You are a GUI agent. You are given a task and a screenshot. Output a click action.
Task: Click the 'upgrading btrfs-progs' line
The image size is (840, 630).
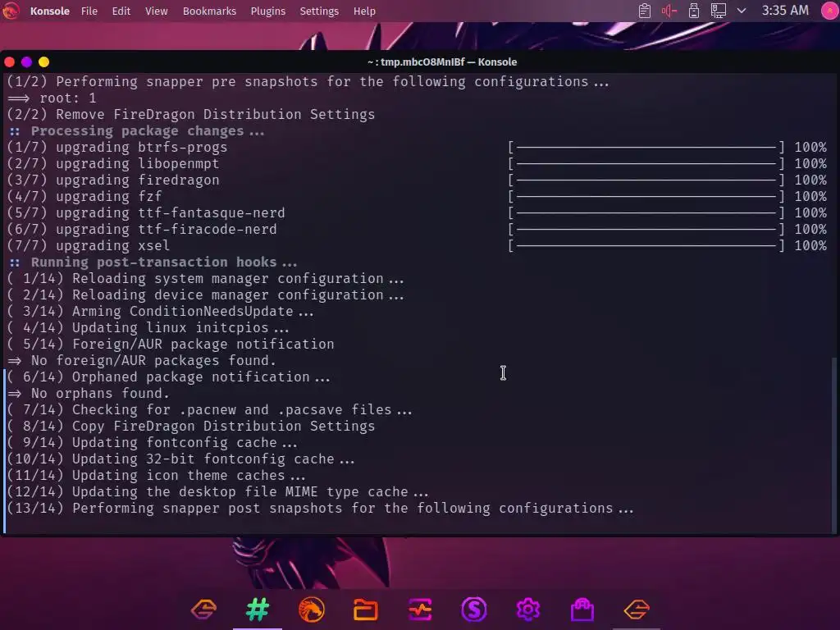tap(117, 148)
